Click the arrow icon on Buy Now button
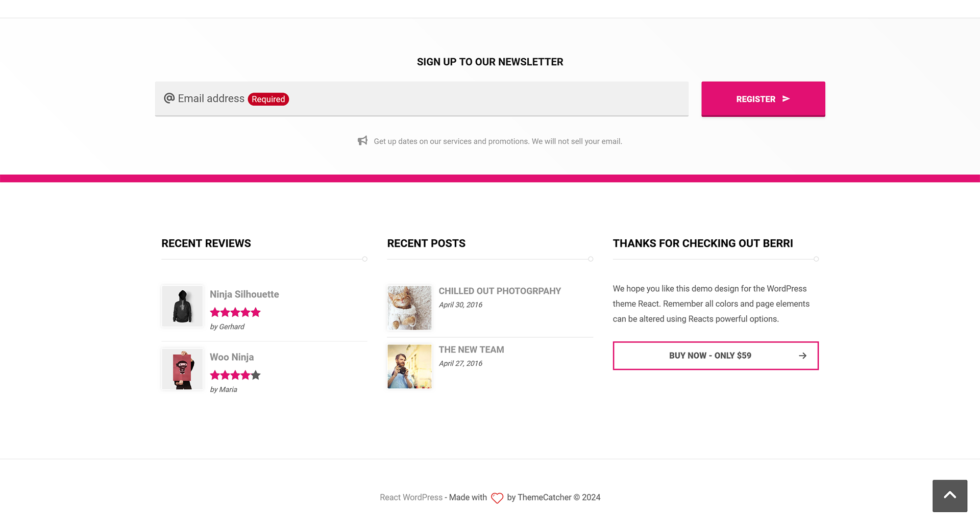Screen dimensions: 980x525 click(802, 356)
